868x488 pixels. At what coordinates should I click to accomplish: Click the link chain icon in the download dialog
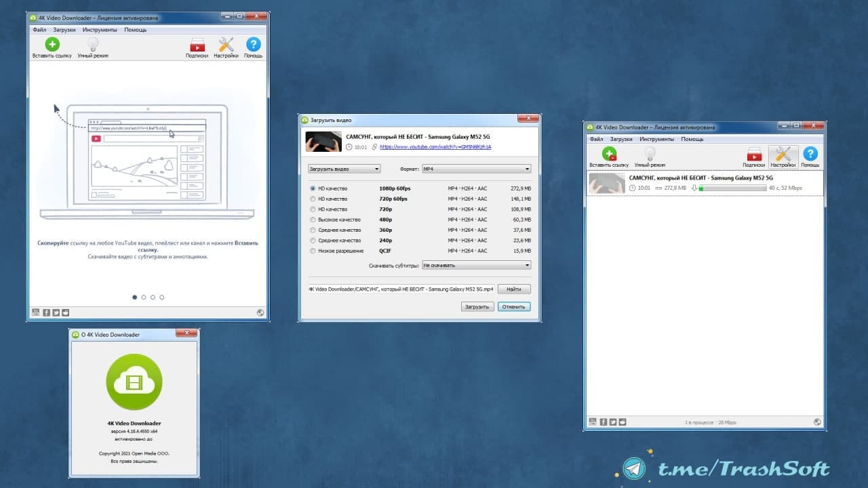tap(374, 147)
